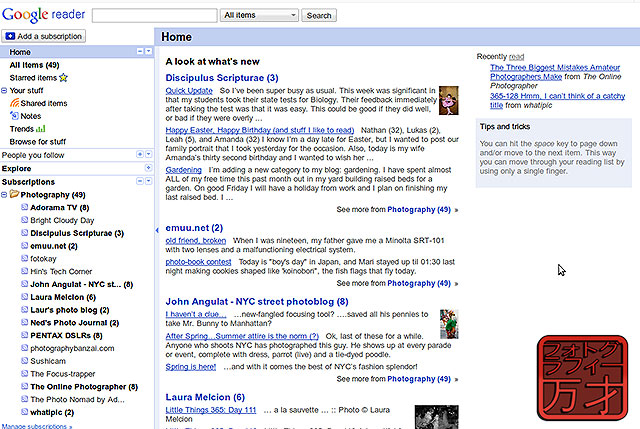Open the Little Things 365: Day 111 link
The height and width of the screenshot is (429, 640).
pos(211,410)
